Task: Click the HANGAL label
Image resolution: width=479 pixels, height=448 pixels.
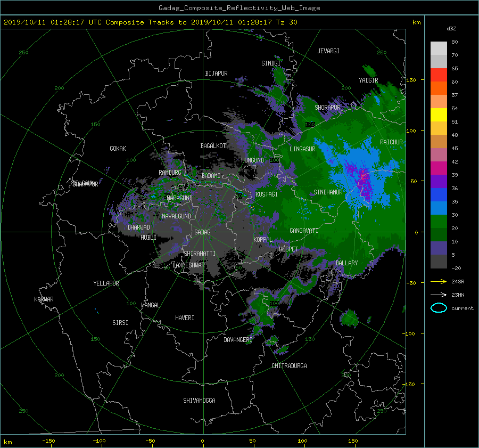Action: tap(150, 305)
